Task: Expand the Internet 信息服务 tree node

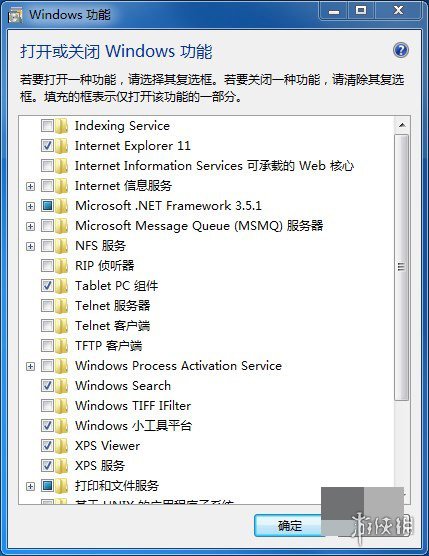Action: click(x=30, y=186)
